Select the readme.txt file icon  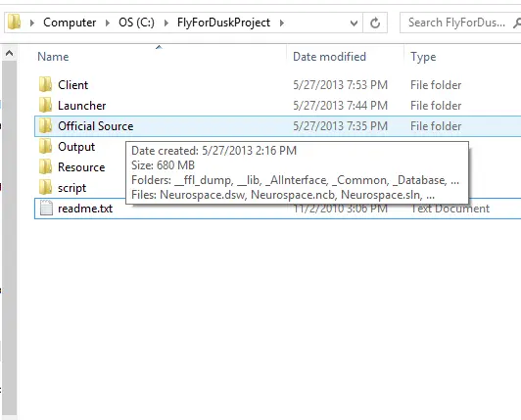46,208
